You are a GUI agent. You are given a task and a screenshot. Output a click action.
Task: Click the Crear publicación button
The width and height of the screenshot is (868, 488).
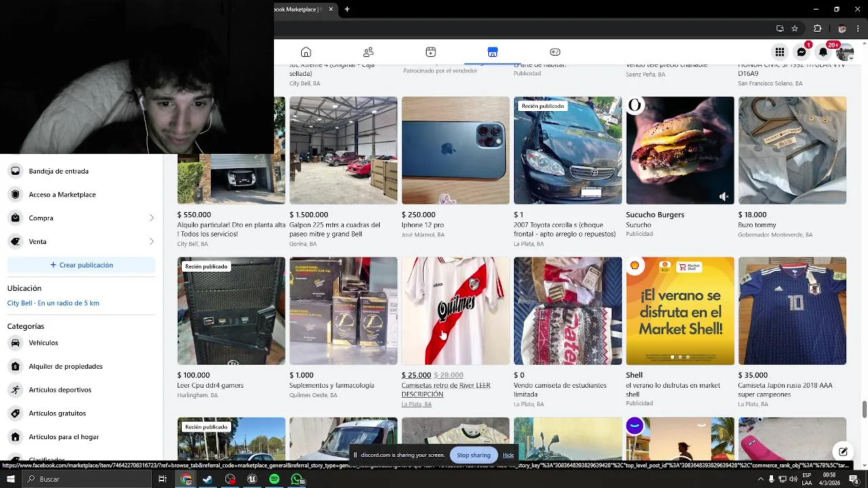coord(81,265)
